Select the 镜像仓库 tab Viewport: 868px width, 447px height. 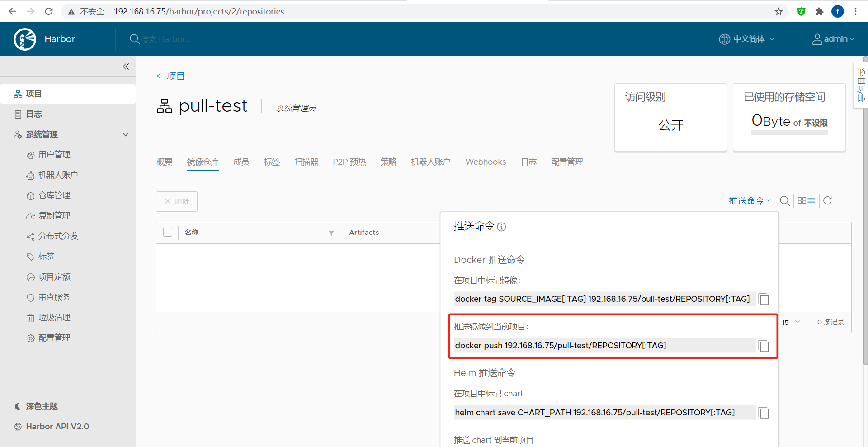pos(203,162)
